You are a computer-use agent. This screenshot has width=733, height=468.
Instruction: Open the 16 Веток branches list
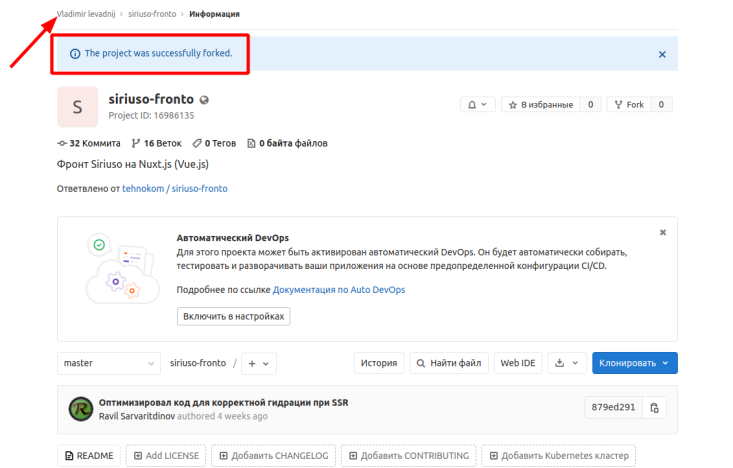(x=157, y=144)
